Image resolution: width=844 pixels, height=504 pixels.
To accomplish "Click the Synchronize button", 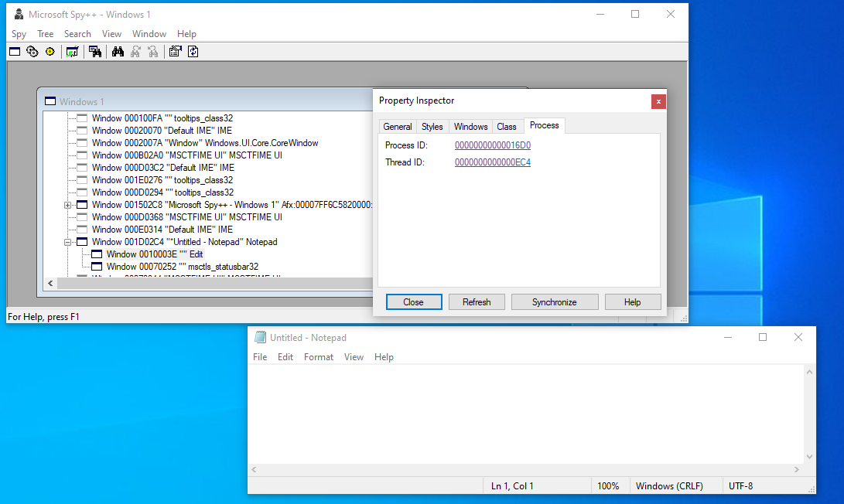I will (x=555, y=302).
